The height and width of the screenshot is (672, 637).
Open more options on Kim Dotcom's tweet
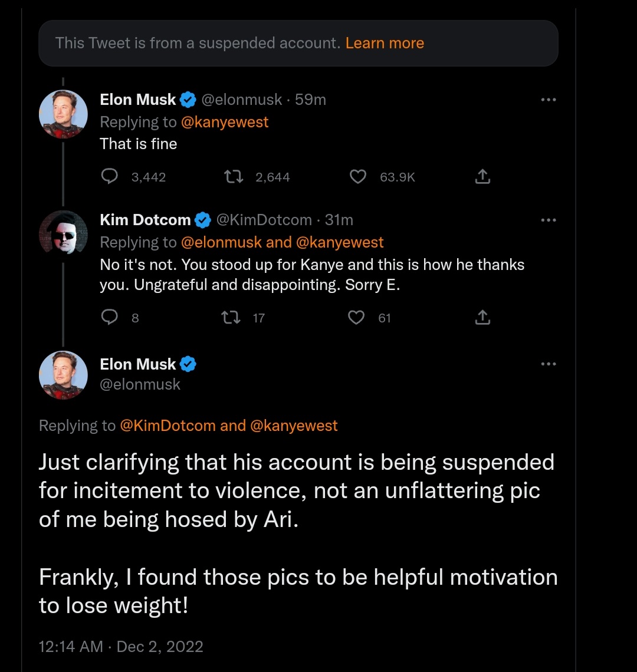click(548, 220)
